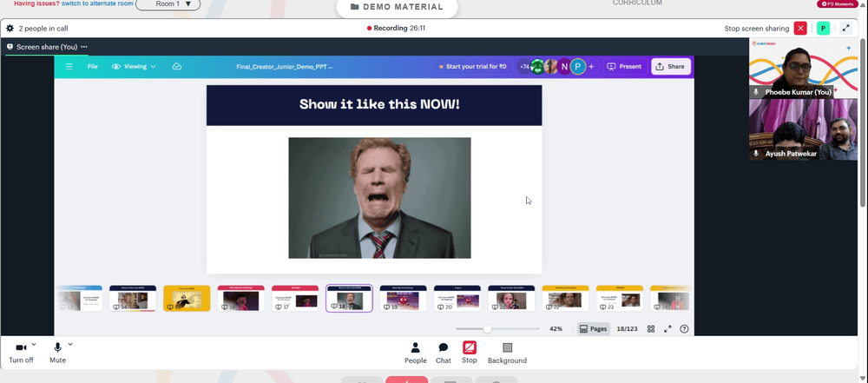The image size is (868, 383).
Task: Click the zoom slider handle
Action: (487, 328)
